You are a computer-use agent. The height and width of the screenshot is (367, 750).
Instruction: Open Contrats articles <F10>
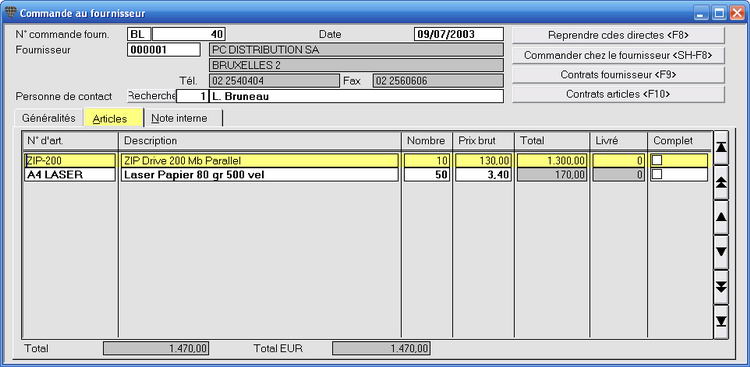pyautogui.click(x=618, y=94)
